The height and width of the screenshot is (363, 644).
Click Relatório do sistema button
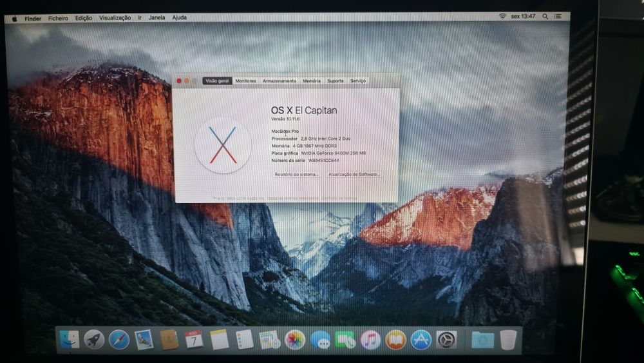pos(296,174)
